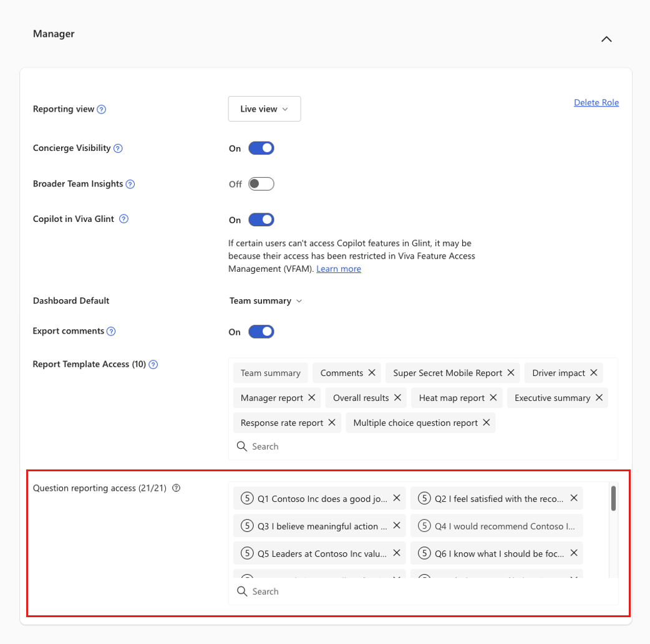This screenshot has width=650, height=644.
Task: Click the search magnifier in Question reporting access
Action: point(242,592)
